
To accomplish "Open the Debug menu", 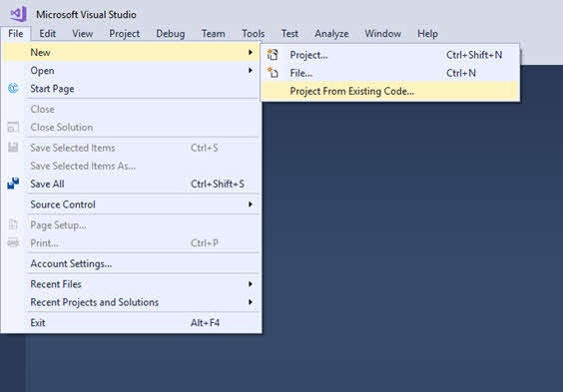I will (x=170, y=33).
